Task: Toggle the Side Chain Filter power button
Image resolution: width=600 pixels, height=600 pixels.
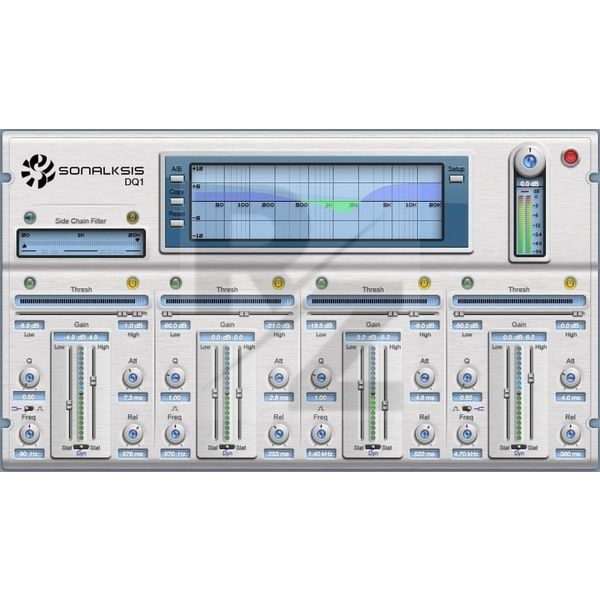Action: click(x=132, y=218)
